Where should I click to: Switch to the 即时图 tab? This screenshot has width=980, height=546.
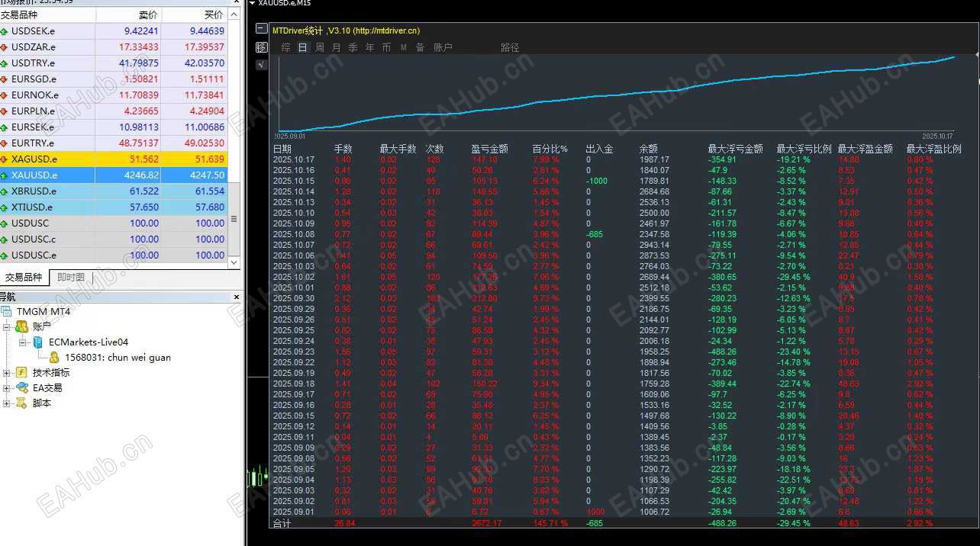point(71,278)
